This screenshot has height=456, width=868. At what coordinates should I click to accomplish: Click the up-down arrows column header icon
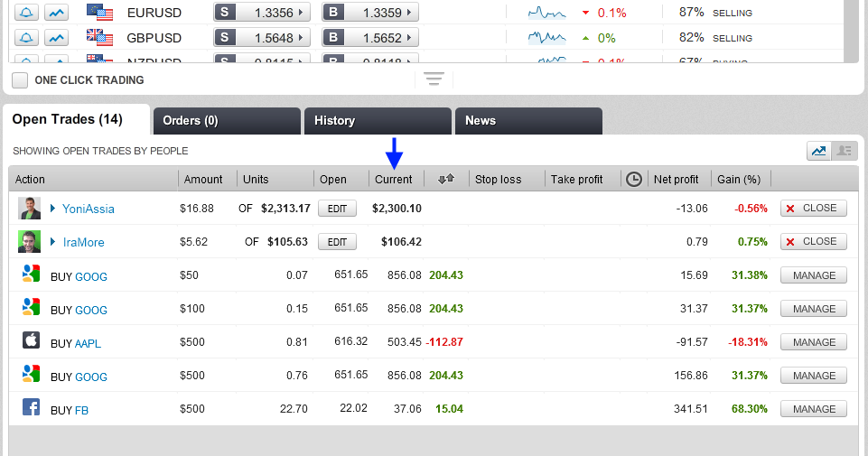446,179
